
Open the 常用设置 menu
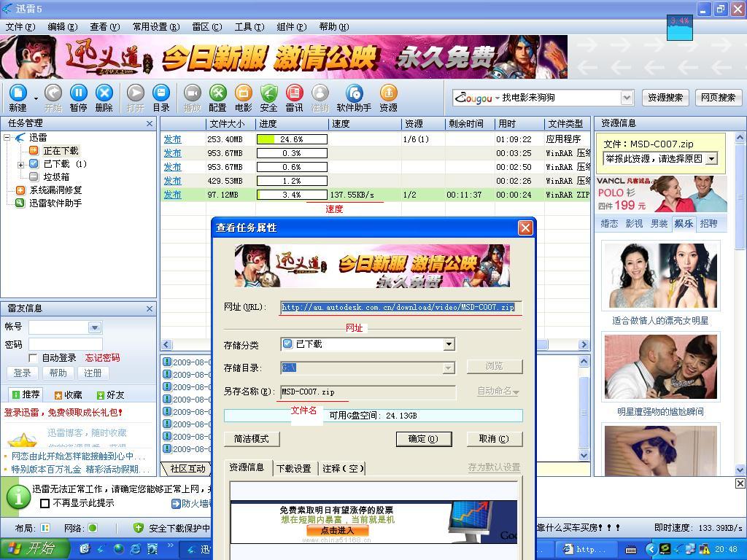(156, 27)
